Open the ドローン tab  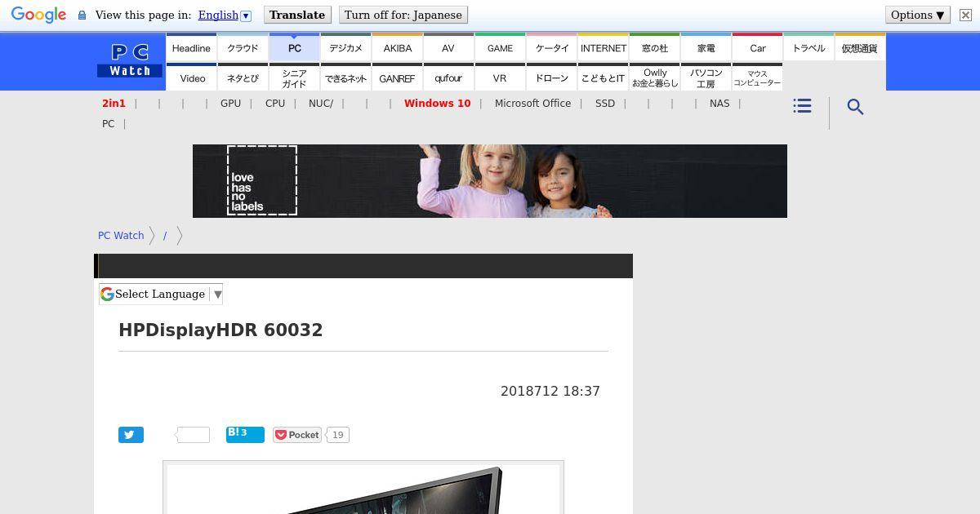click(x=551, y=78)
